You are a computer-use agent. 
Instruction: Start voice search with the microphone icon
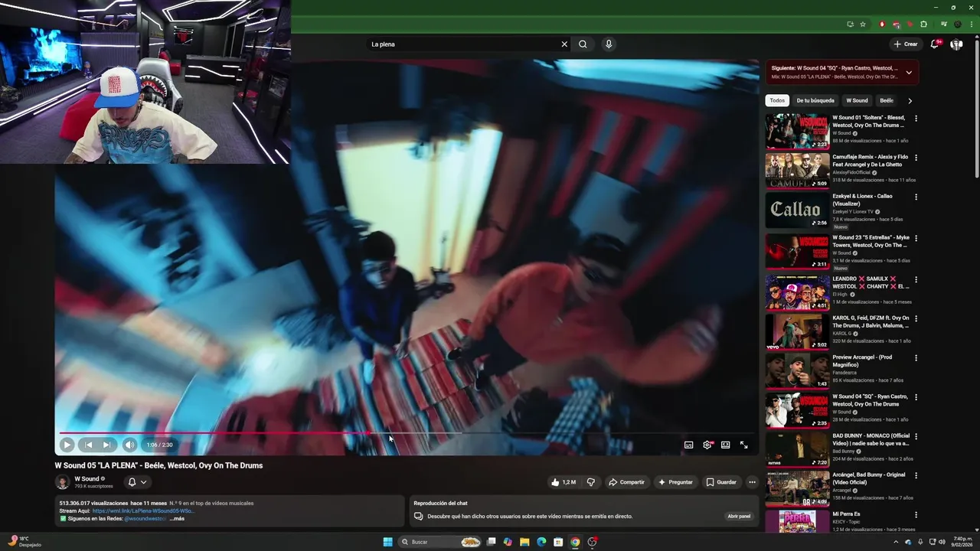click(x=609, y=44)
